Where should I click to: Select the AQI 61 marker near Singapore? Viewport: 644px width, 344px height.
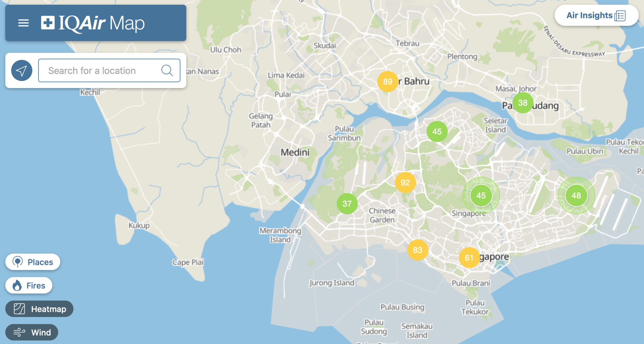[469, 258]
